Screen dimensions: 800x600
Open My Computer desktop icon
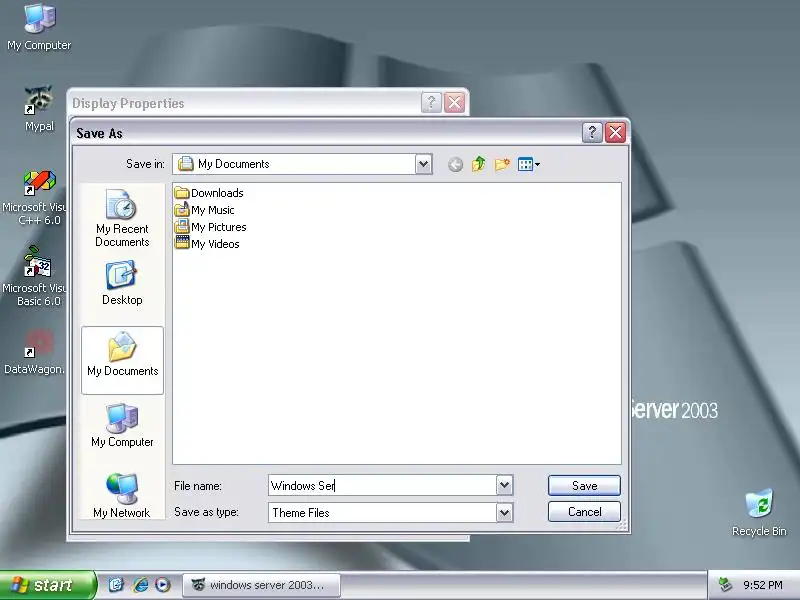tap(39, 27)
